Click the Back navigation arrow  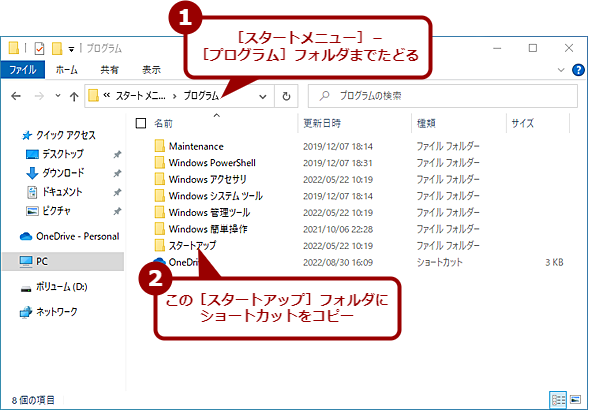(x=16, y=96)
